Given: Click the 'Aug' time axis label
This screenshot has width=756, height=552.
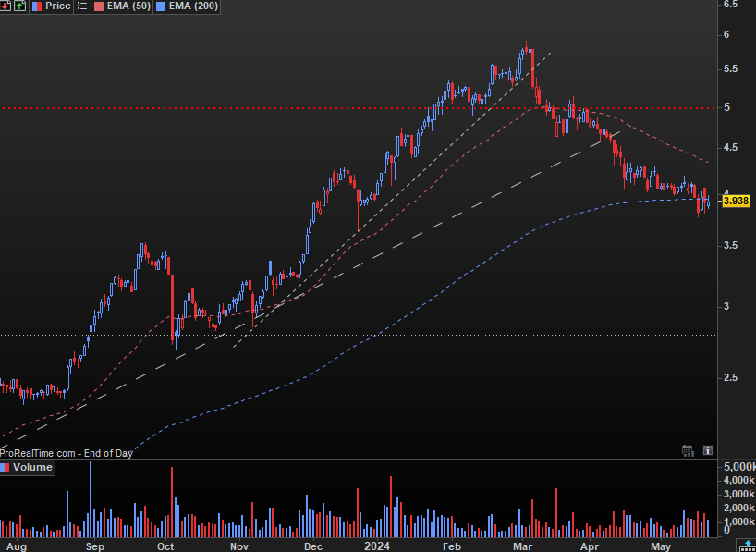Looking at the screenshot, I should click(x=17, y=546).
